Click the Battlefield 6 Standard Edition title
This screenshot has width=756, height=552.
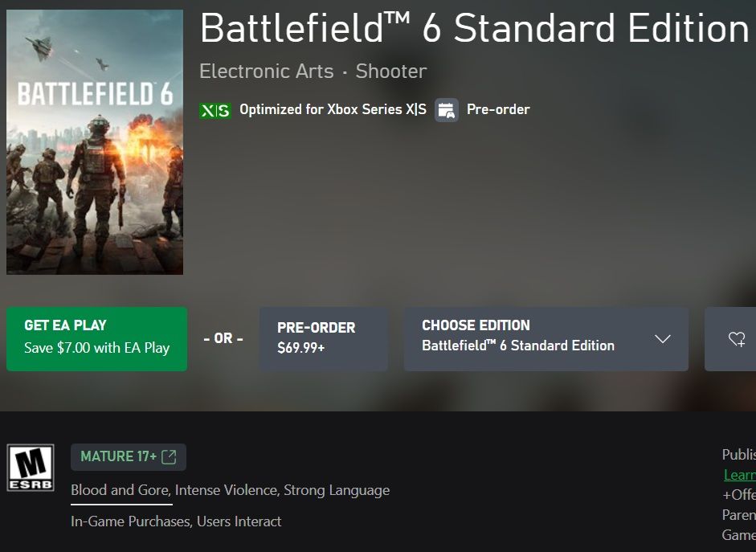[474, 29]
